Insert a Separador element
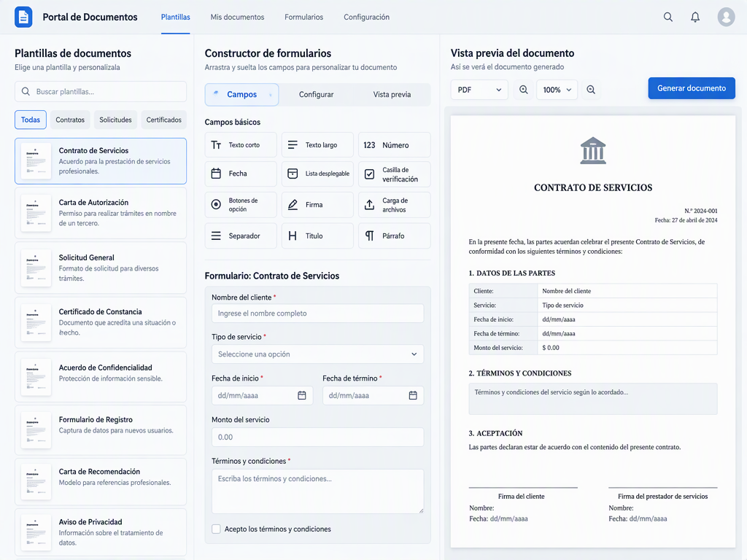This screenshot has width=747, height=560. 241,236
